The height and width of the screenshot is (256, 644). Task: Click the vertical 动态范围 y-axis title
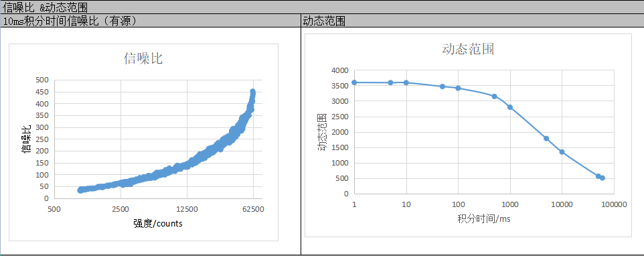(321, 132)
